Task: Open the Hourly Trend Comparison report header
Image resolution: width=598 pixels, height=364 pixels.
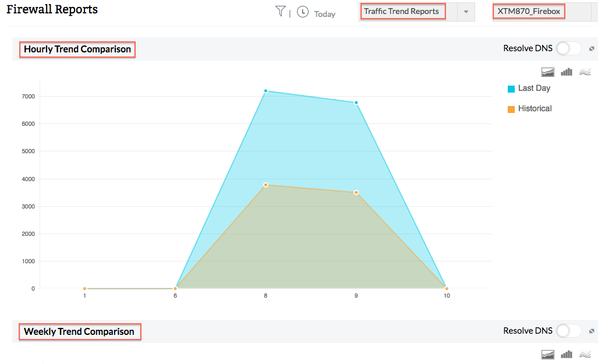Action: [x=77, y=49]
